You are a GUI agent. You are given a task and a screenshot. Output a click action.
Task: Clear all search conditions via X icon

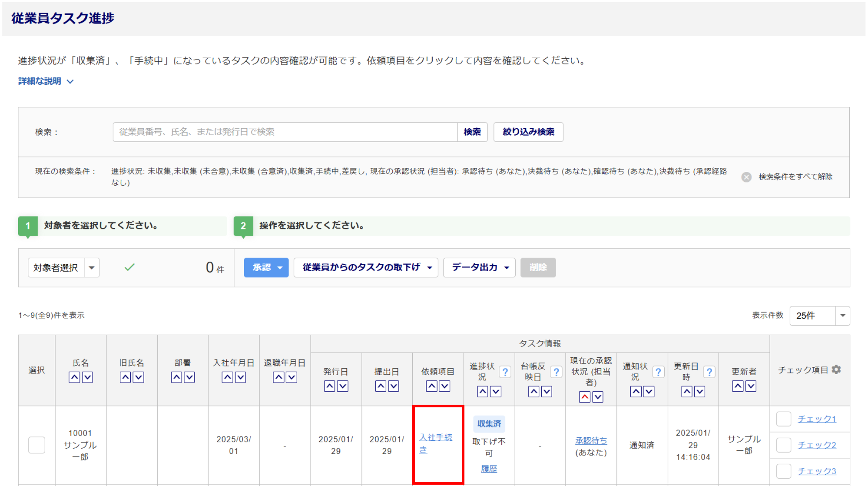click(746, 177)
